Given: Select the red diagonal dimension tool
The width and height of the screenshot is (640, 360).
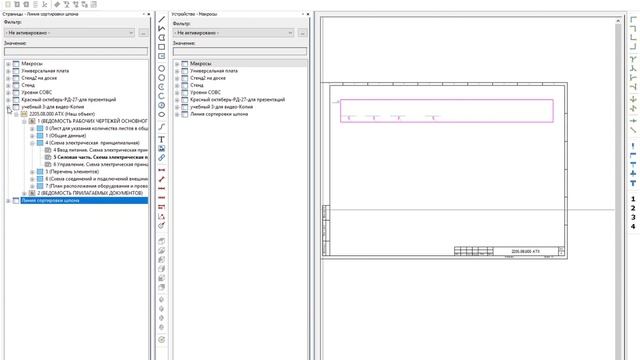Looking at the screenshot, I should pos(162,179).
